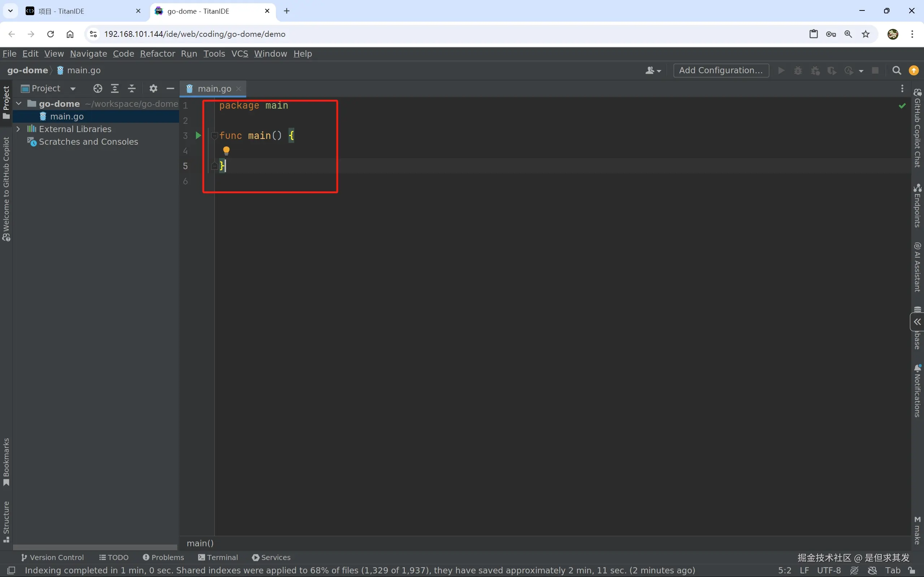This screenshot has height=577, width=924.
Task: Open the Refactor menu
Action: (x=157, y=54)
